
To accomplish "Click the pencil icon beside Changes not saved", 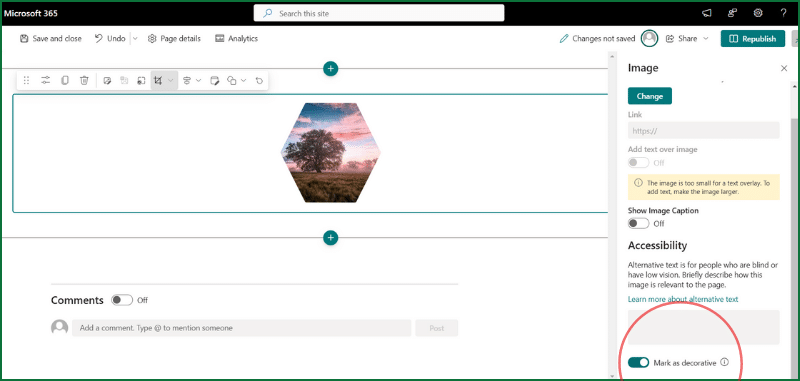I will (564, 39).
